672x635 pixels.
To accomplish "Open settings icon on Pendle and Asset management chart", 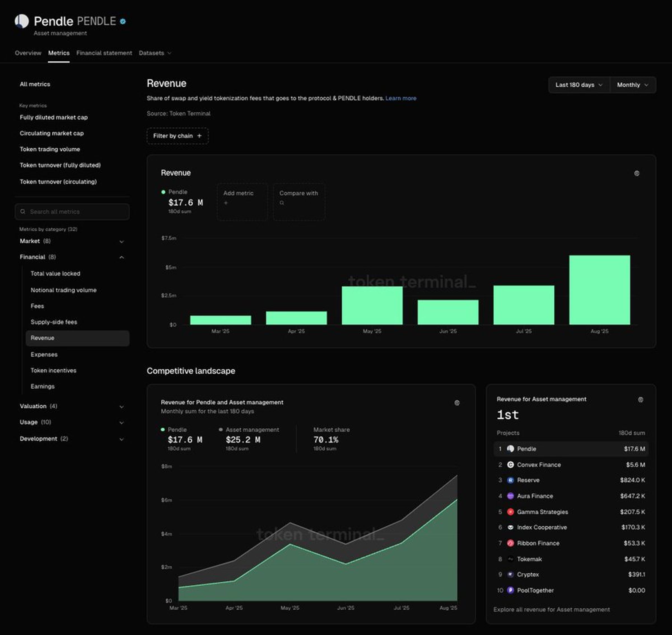I will pos(457,403).
